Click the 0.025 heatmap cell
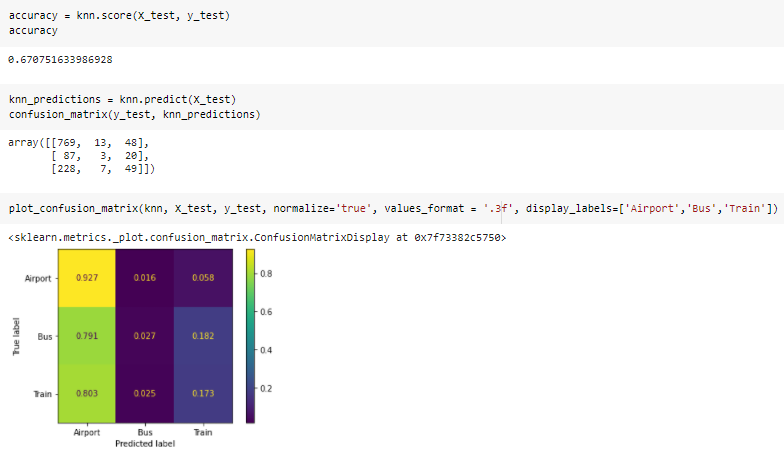The image size is (784, 452). tap(145, 394)
